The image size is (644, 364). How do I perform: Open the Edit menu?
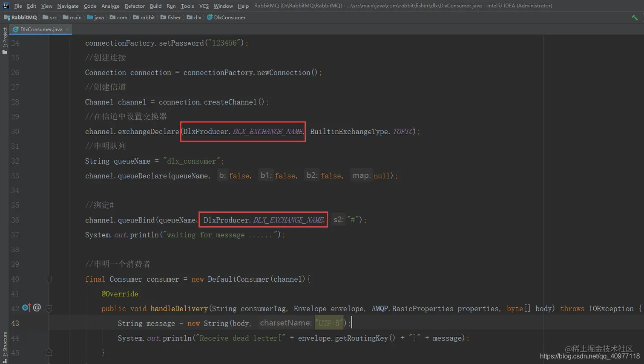pyautogui.click(x=32, y=6)
